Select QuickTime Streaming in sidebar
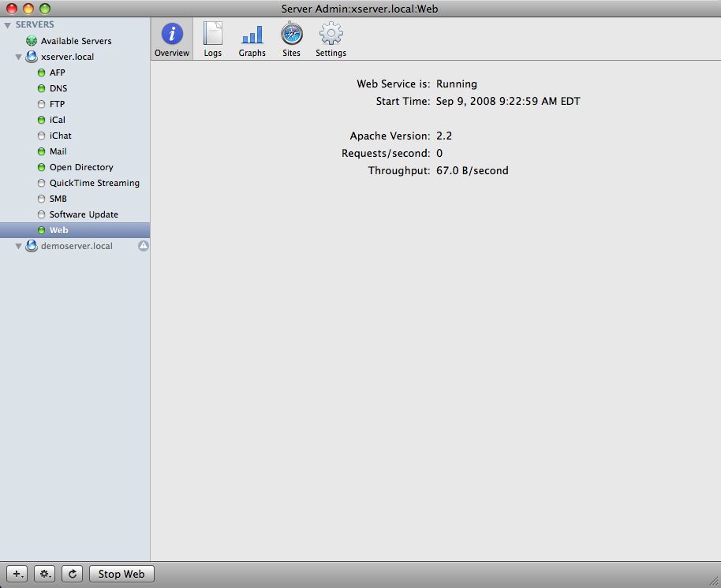 tap(94, 183)
